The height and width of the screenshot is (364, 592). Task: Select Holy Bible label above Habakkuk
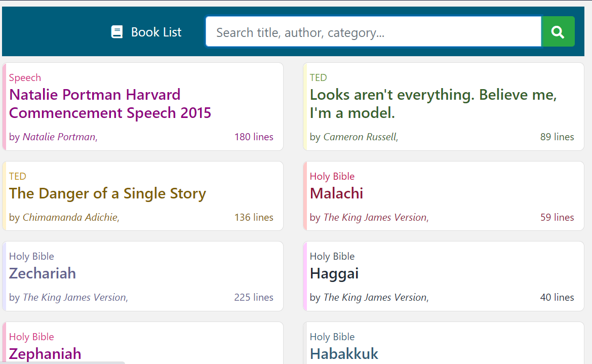pos(332,337)
